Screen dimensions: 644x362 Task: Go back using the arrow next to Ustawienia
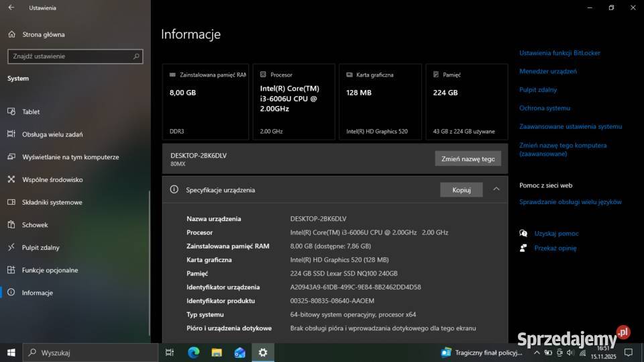(x=11, y=7)
